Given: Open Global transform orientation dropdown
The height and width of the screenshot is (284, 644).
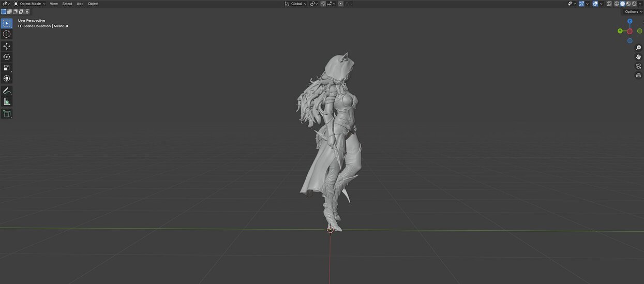Looking at the screenshot, I should pyautogui.click(x=296, y=4).
